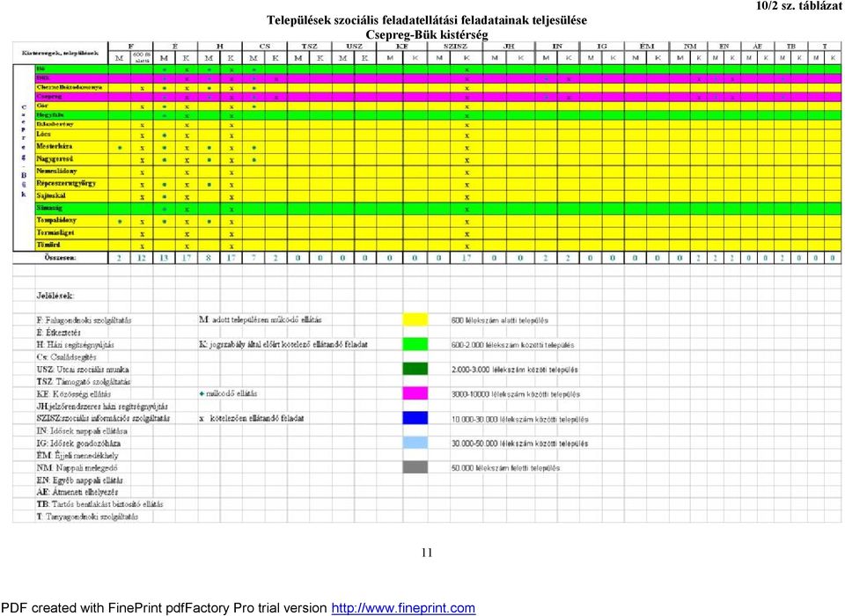Viewport: 845px width, 616px height.
Task: Click the dark green 2.000-3.000 population legend swatch
Action: pos(415,370)
